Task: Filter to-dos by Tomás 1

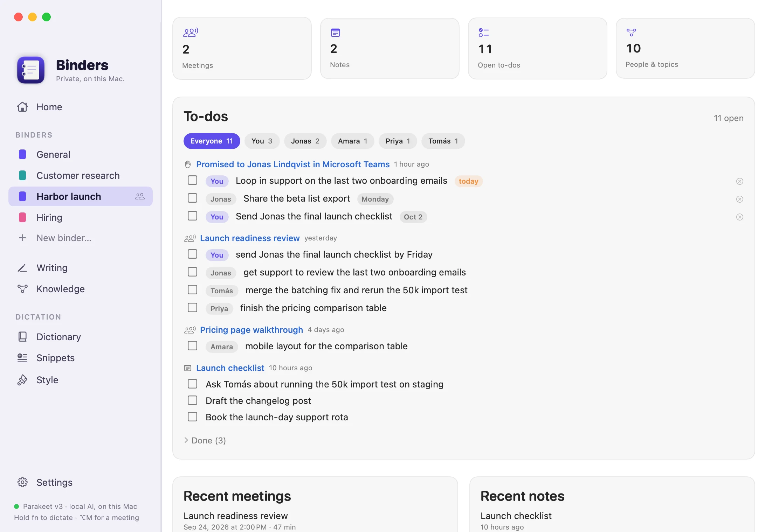Action: click(x=443, y=141)
